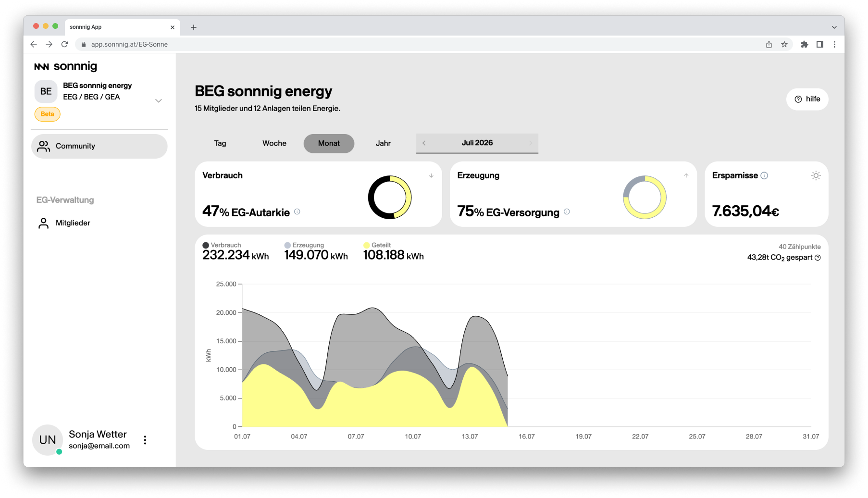
Task: Click the 149.070 kWh Erzeugung value
Action: point(316,255)
